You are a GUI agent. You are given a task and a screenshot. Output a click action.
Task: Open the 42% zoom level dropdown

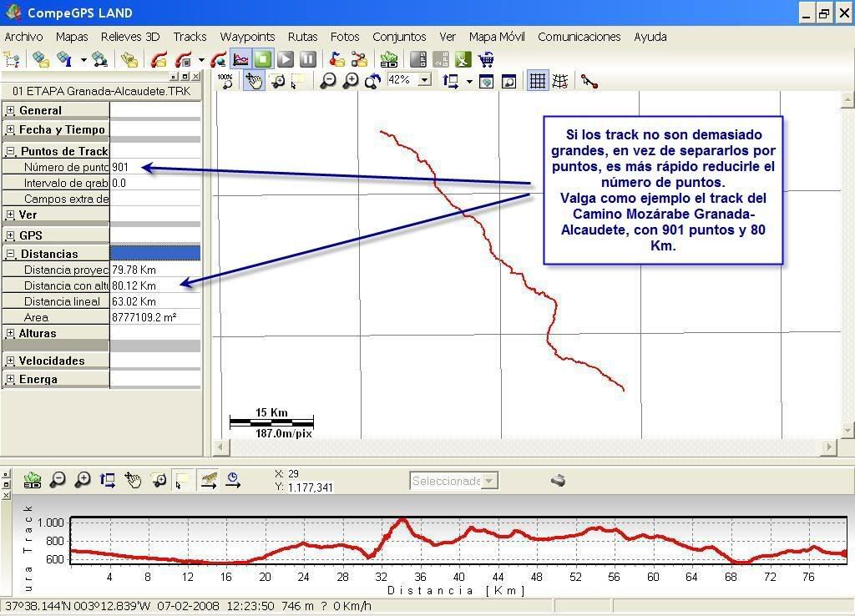424,80
